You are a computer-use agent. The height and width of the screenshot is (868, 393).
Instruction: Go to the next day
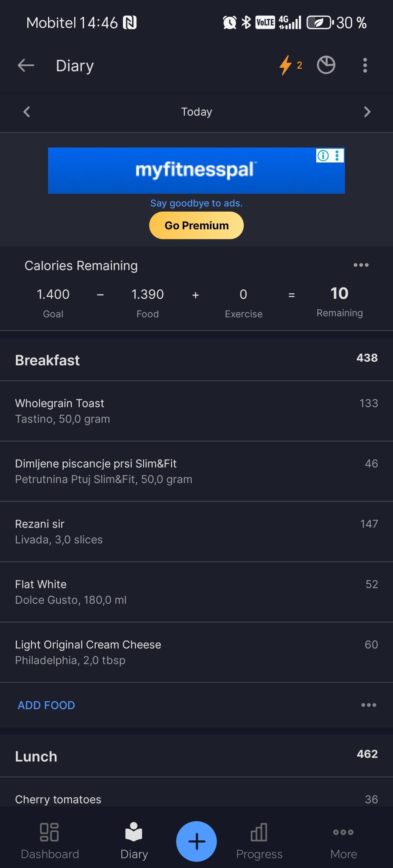[367, 112]
